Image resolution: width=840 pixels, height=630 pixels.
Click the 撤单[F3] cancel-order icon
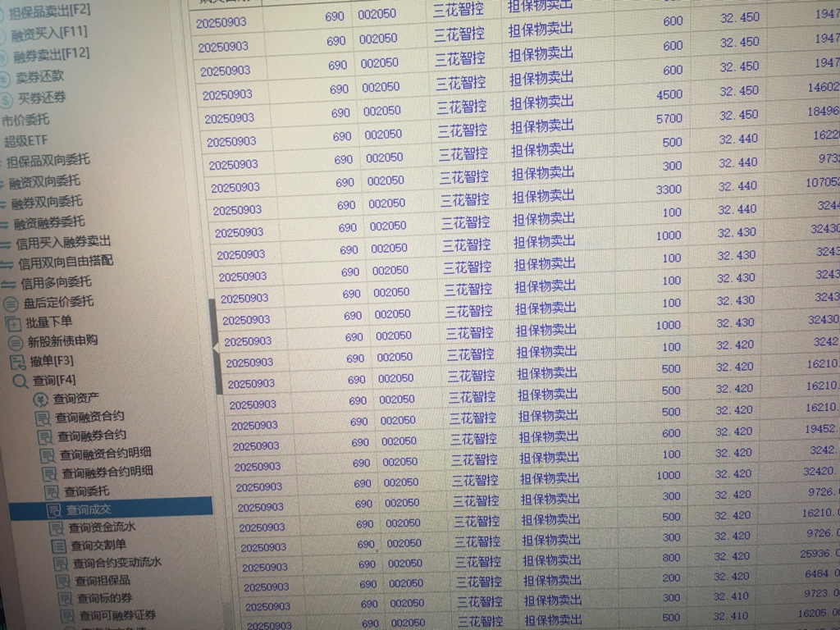[x=18, y=363]
